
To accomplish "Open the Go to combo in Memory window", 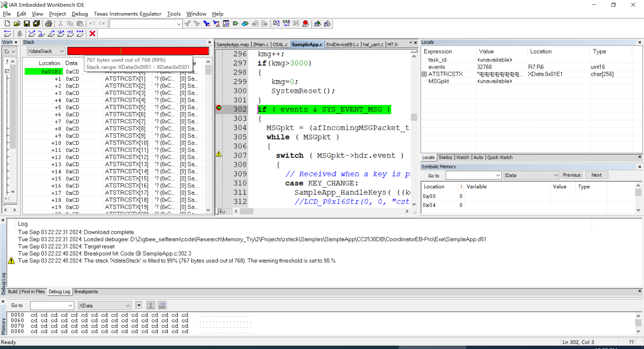I will point(52,305).
